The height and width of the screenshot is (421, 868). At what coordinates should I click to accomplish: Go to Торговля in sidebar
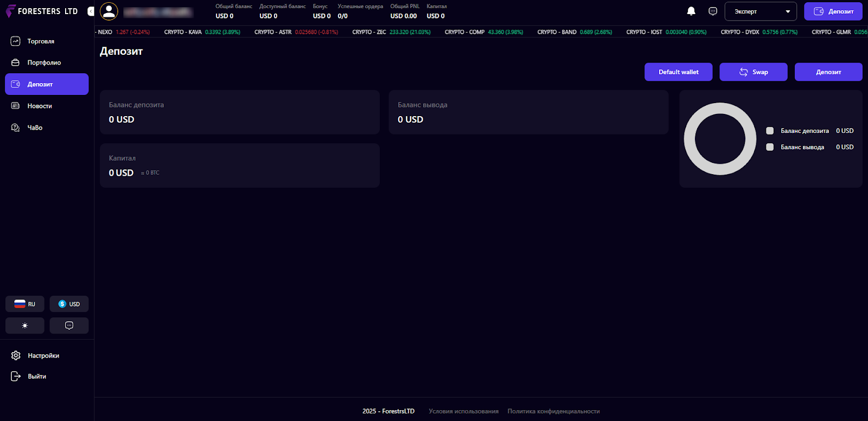[41, 41]
